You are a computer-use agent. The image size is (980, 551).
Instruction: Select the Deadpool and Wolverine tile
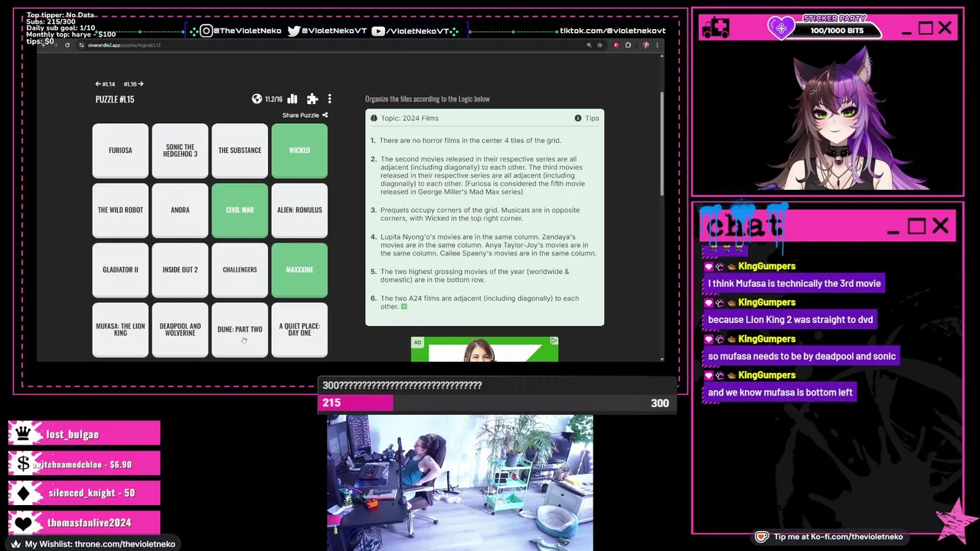coord(180,329)
